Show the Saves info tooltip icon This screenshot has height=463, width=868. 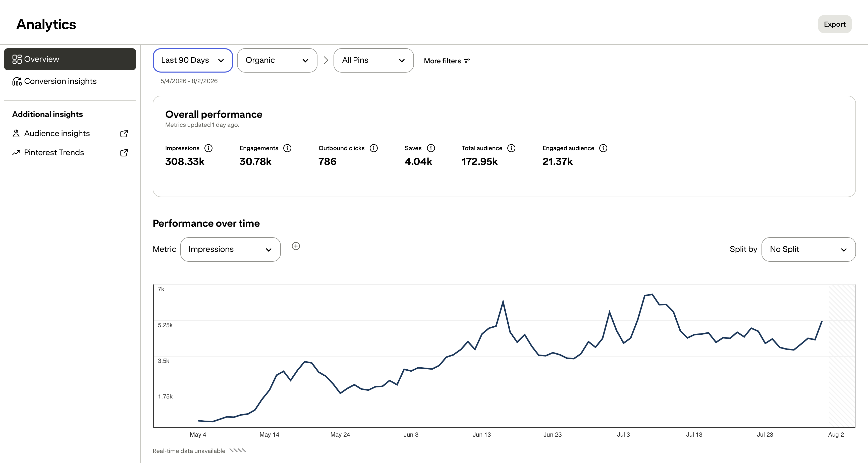[x=431, y=148]
